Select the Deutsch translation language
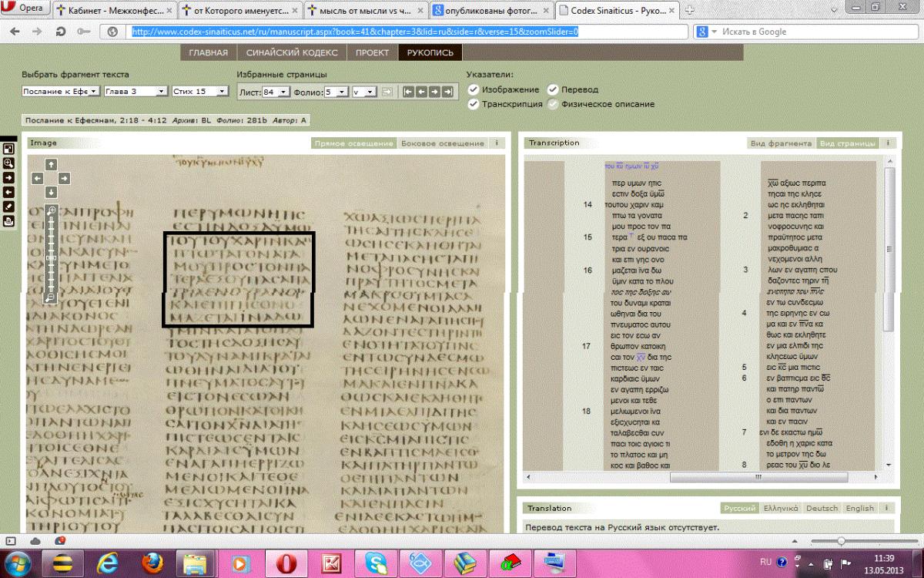Image resolution: width=924 pixels, height=578 pixels. click(822, 508)
